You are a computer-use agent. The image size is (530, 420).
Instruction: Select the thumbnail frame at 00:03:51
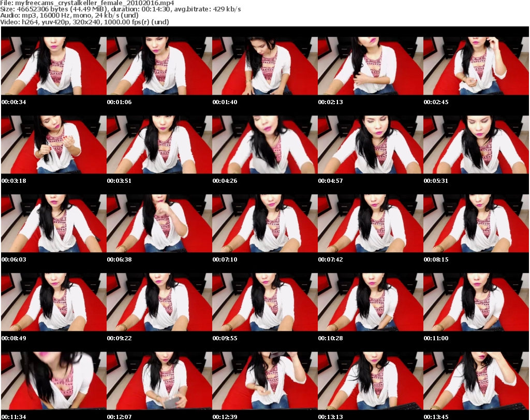(x=159, y=144)
